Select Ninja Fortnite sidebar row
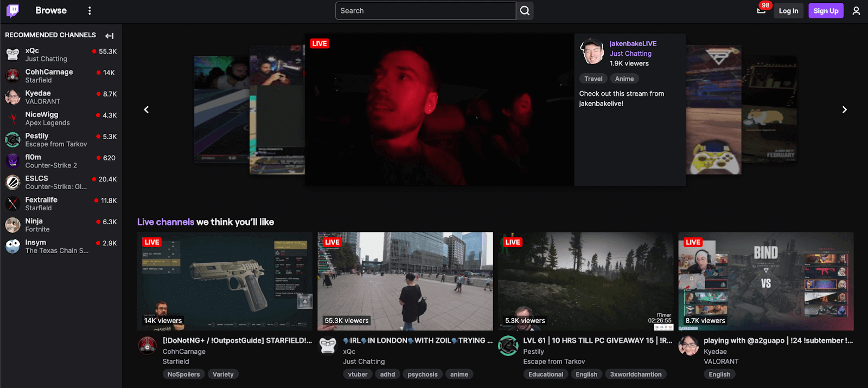 tap(61, 225)
